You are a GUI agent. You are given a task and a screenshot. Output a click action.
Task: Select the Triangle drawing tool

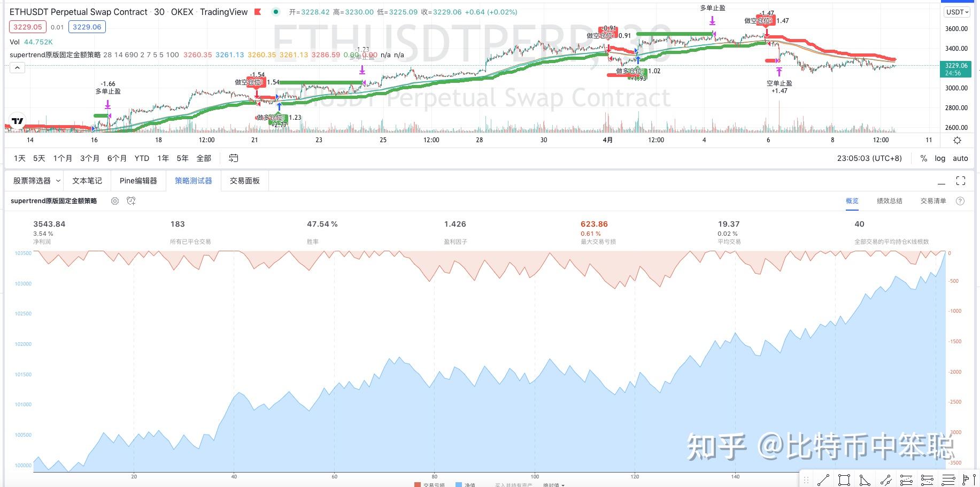click(x=865, y=480)
